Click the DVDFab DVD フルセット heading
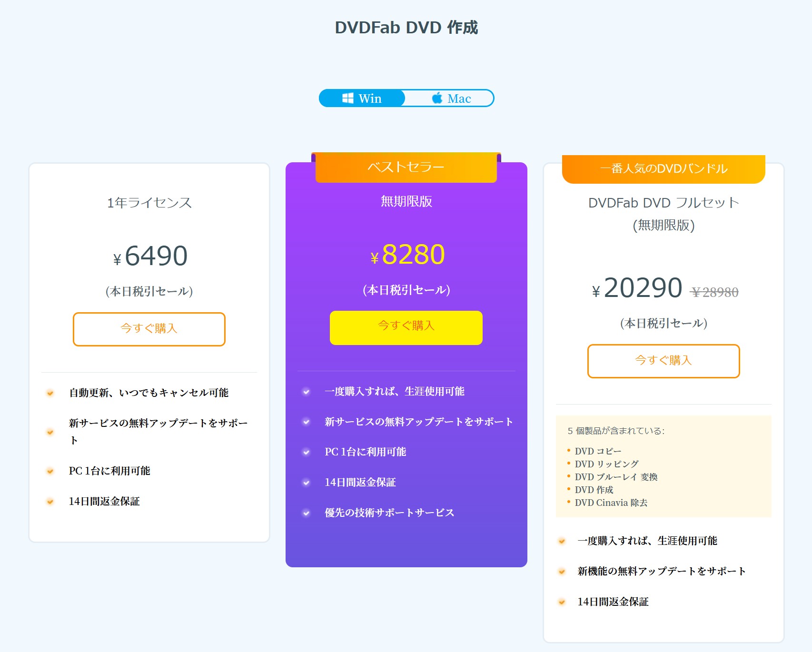The image size is (812, 652). point(663,214)
